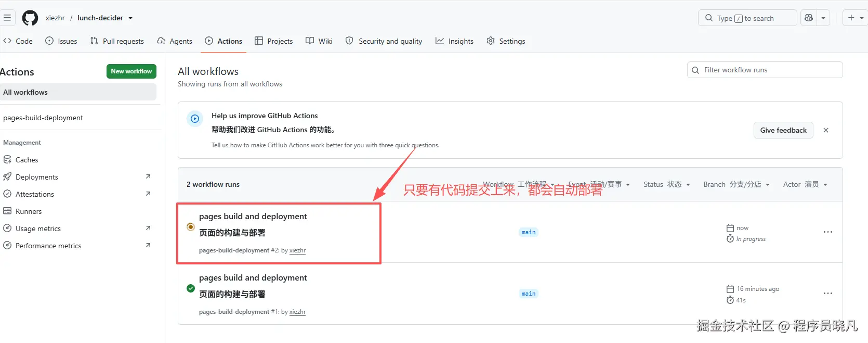This screenshot has height=343, width=868.
Task: Open the Settings tab
Action: pyautogui.click(x=506, y=41)
